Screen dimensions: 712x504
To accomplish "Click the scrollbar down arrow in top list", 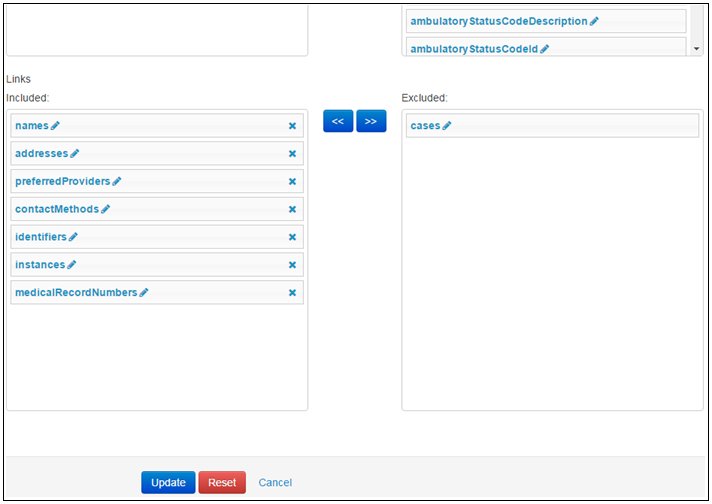I will 696,48.
